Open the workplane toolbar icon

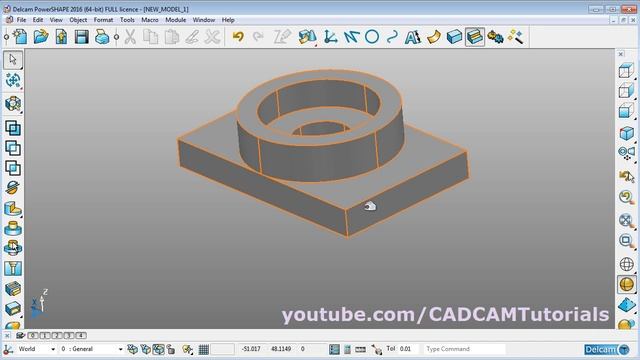330,37
